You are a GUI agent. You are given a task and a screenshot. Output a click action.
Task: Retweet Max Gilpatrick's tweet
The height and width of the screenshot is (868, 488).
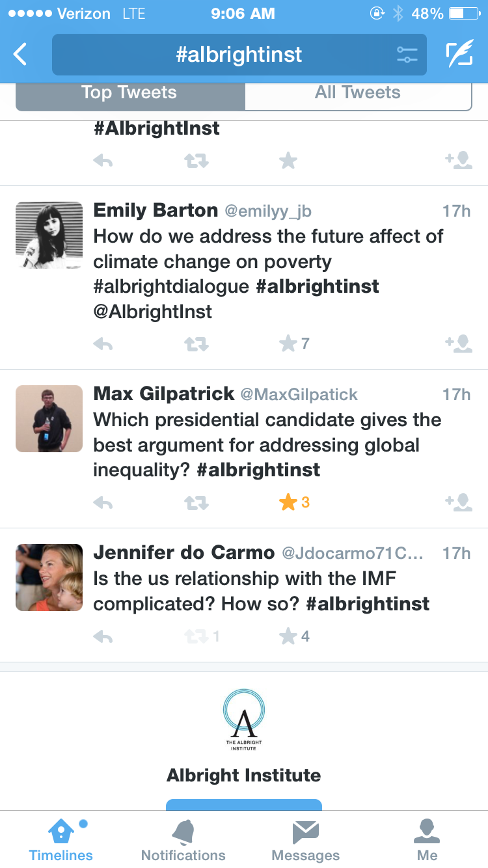tap(196, 502)
